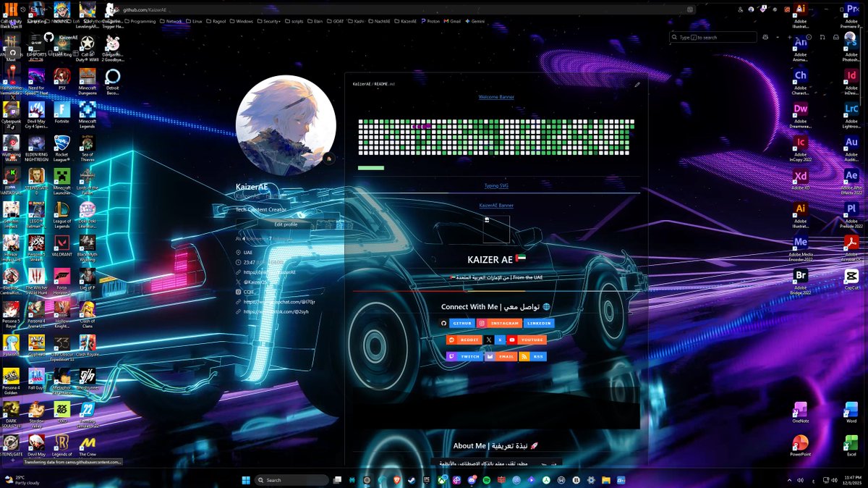Open the Fortnite desktop shortcut
The image size is (868, 488).
point(61,113)
